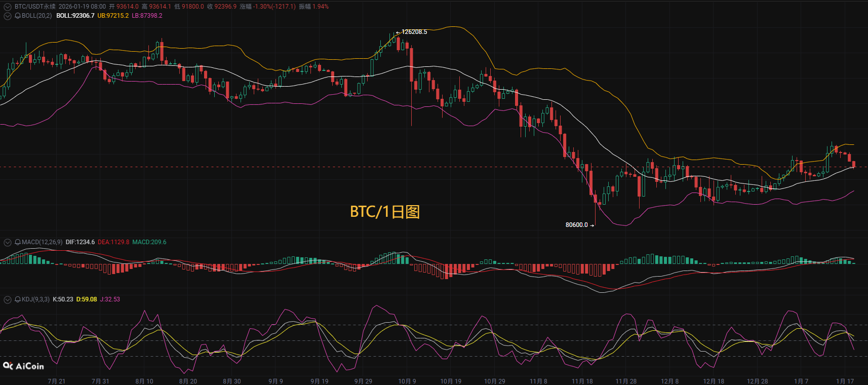Click the 12月 18 date label
Screen dimensions: 868x385
[714, 381]
